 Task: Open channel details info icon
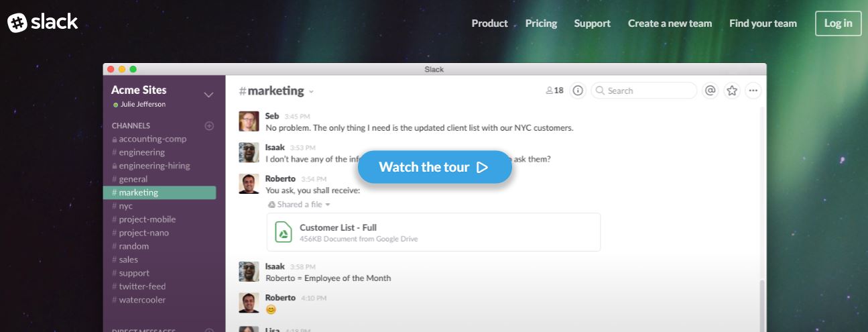tap(578, 91)
